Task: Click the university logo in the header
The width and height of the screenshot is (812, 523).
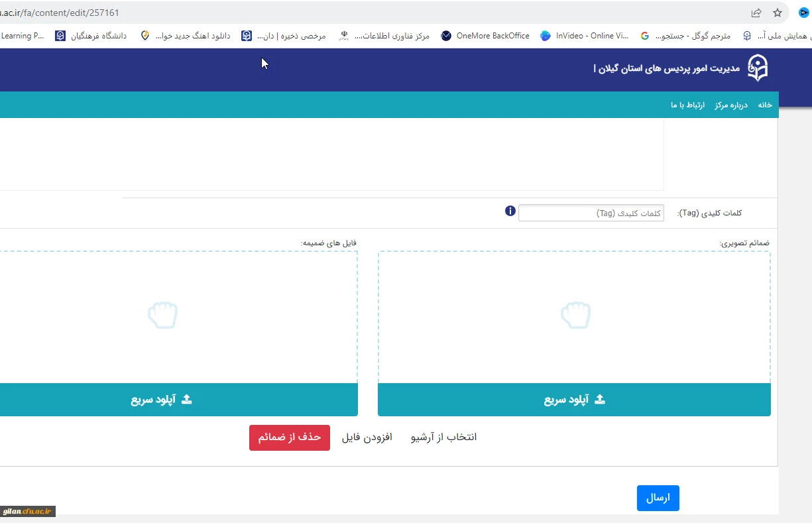Action: [x=758, y=68]
